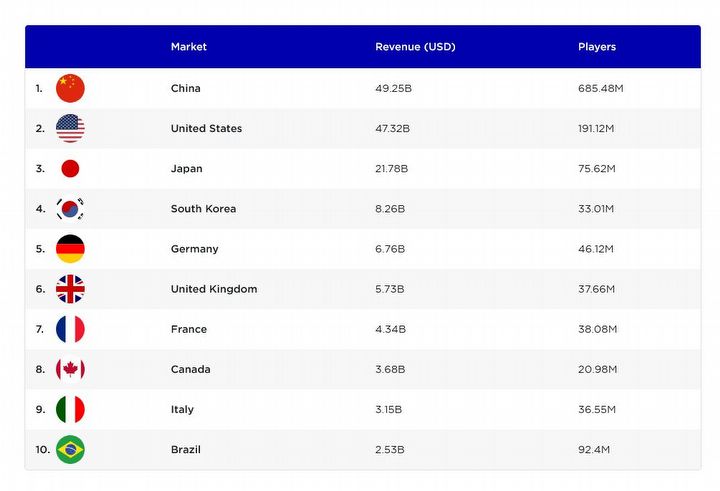Select the Japan flag icon
This screenshot has width=720, height=491.
coord(70,169)
